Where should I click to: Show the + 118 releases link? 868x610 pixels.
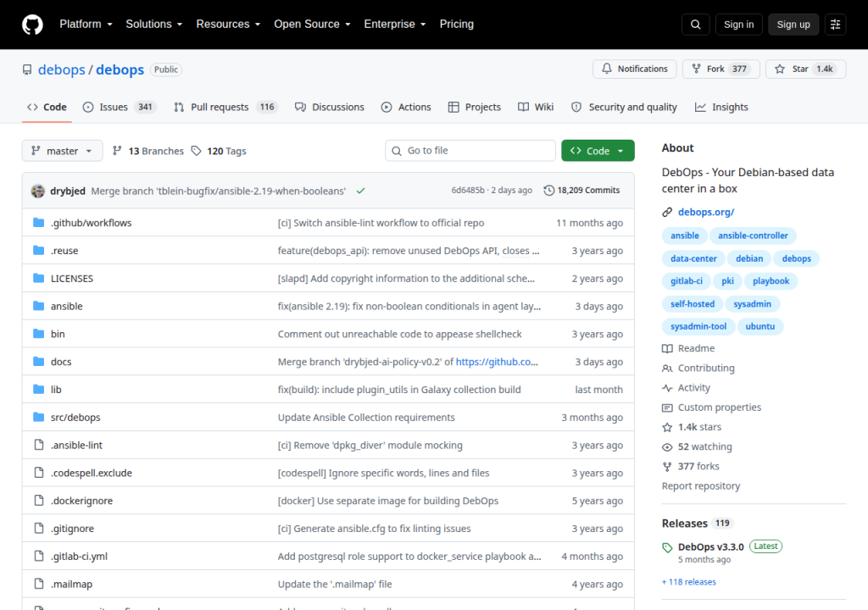click(688, 582)
